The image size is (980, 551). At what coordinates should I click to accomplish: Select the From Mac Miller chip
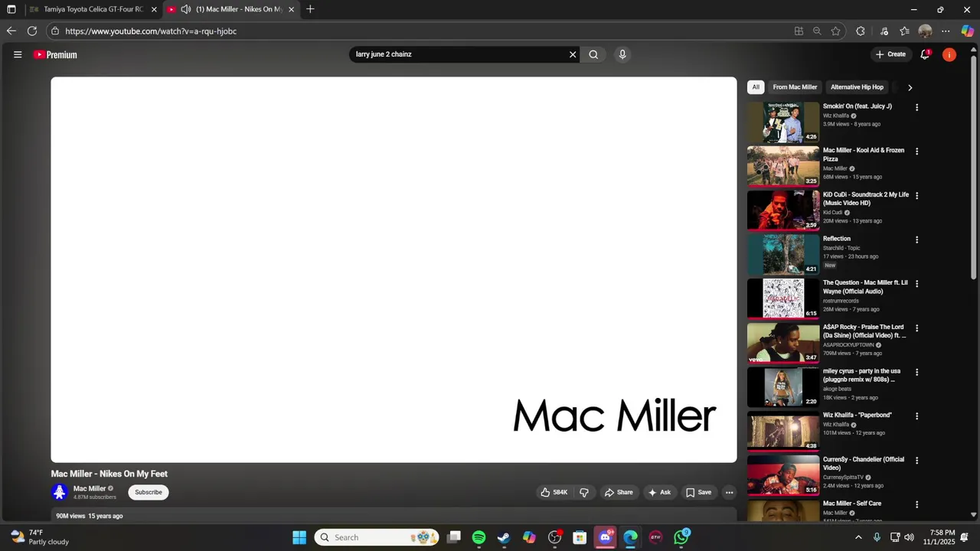point(795,87)
